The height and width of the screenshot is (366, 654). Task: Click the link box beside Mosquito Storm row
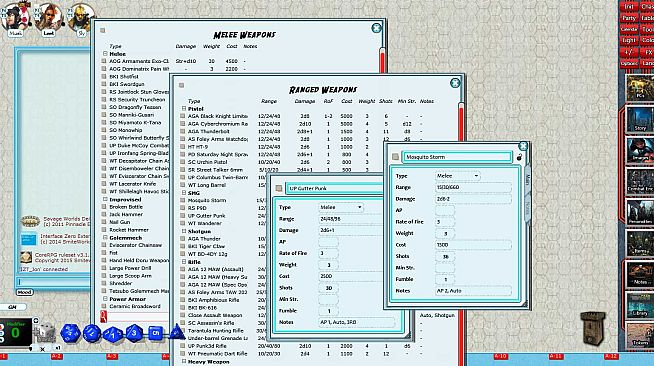(182, 201)
